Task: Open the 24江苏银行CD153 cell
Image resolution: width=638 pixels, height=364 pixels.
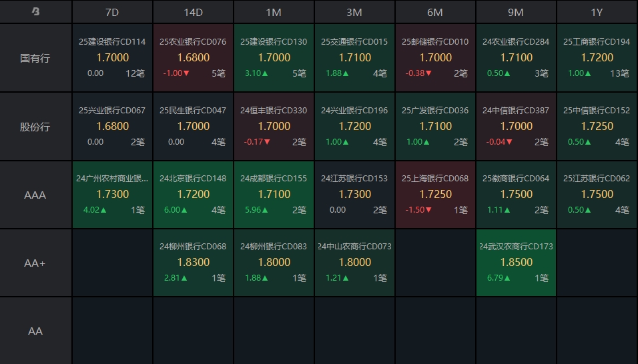Action: 354,195
